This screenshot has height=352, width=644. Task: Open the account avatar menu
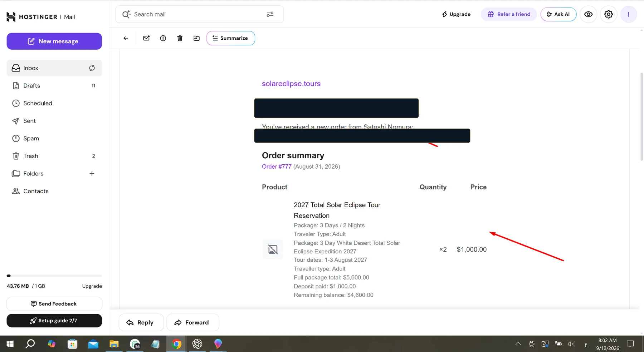629,14
